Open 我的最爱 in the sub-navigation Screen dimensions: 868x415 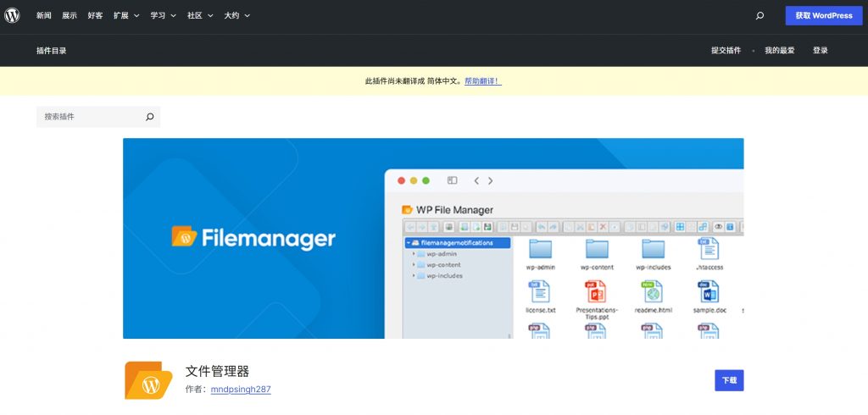(x=780, y=50)
